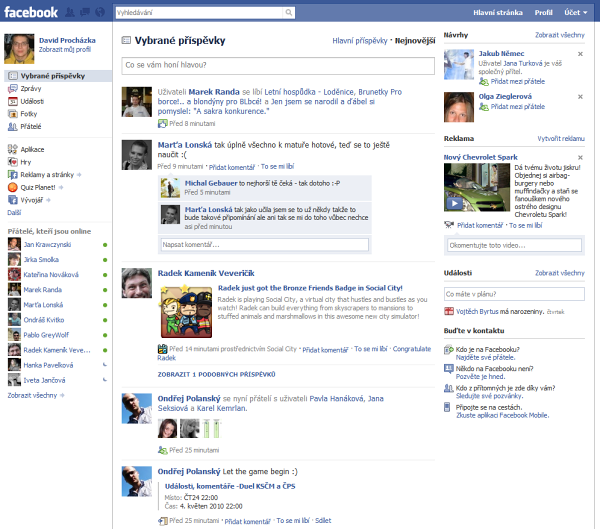Close the Chevrolet Spark ad

580,158
